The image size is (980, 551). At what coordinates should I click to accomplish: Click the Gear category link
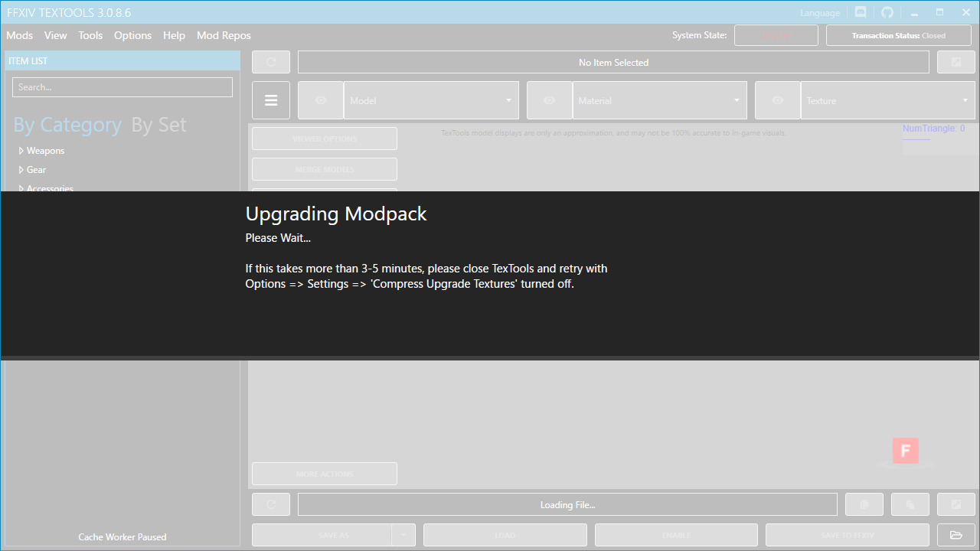35,169
